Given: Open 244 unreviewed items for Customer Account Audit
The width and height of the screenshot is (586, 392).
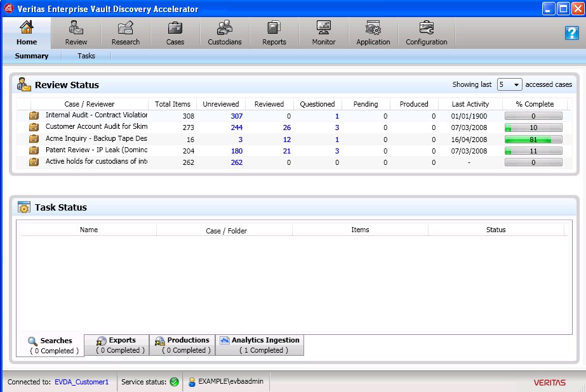Looking at the screenshot, I should pyautogui.click(x=237, y=127).
